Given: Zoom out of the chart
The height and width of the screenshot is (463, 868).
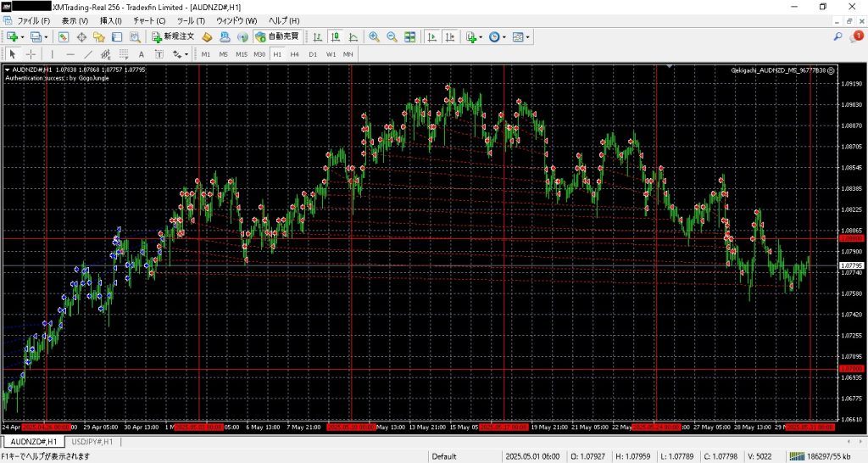Looking at the screenshot, I should (392, 36).
